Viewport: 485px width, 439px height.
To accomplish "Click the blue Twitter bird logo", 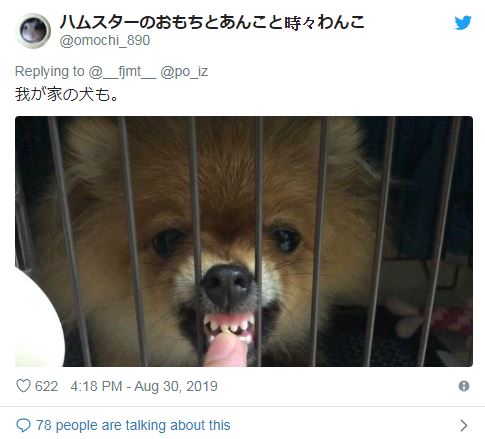I will pyautogui.click(x=463, y=23).
